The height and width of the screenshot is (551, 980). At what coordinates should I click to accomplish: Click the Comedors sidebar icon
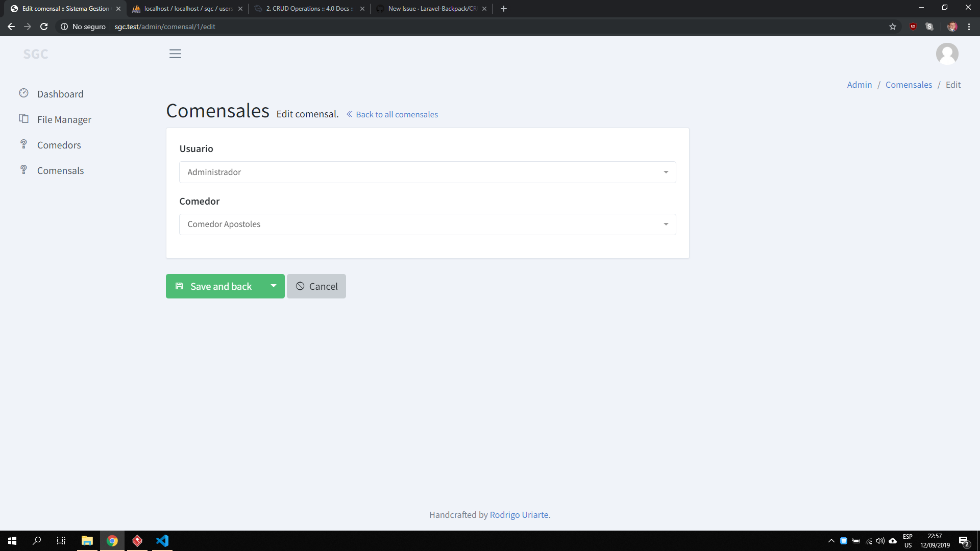pyautogui.click(x=23, y=144)
